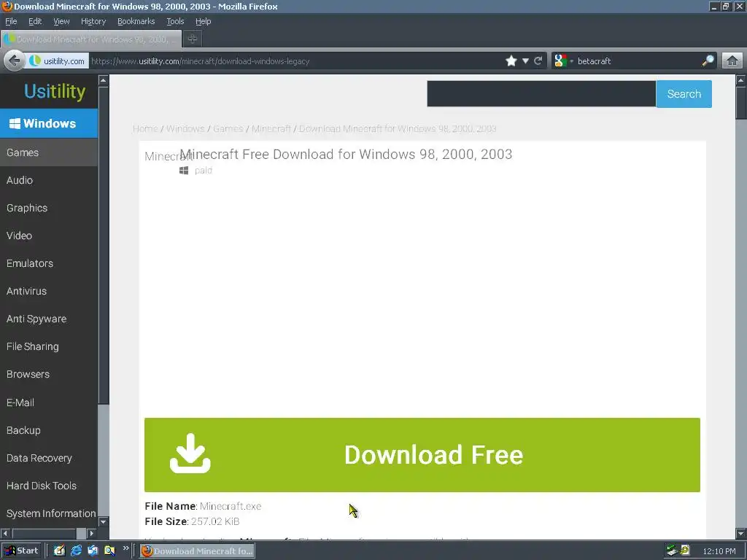Click the Games breadcrumb link
This screenshot has height=560, width=747.
pyautogui.click(x=228, y=128)
